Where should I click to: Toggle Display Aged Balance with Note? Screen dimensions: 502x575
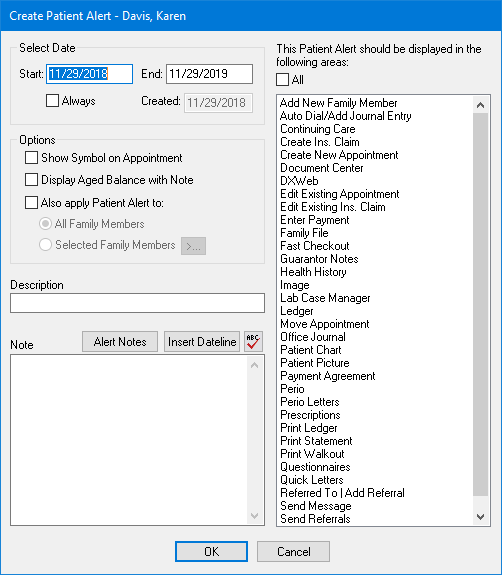(x=31, y=180)
